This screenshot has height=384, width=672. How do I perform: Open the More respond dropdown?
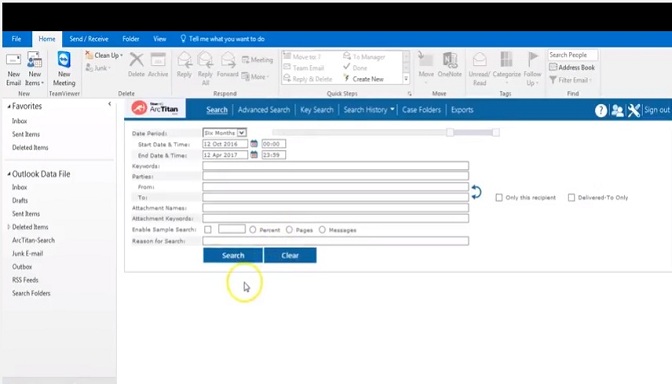(x=256, y=77)
